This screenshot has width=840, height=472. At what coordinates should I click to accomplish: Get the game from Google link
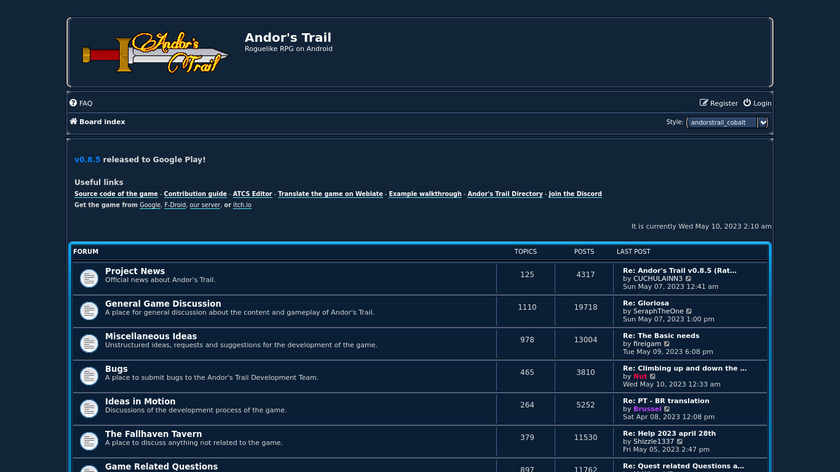(150, 205)
